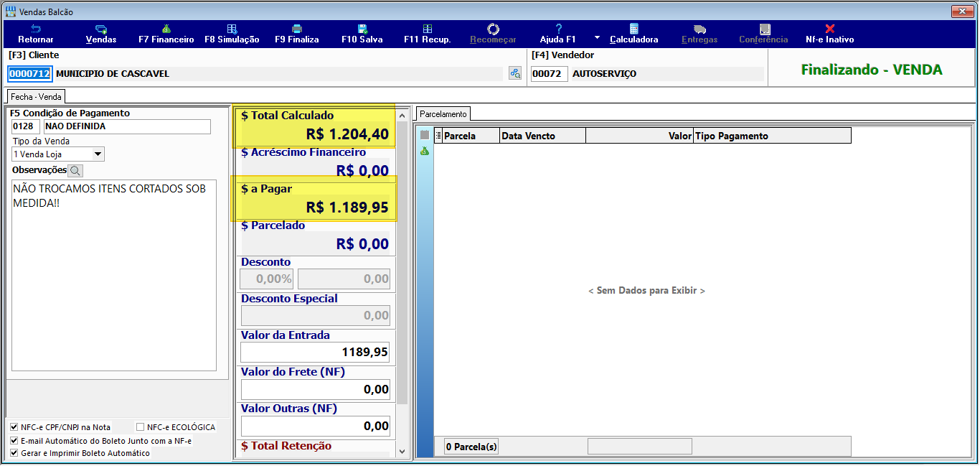Click the R$ 1.189,95 a Pagar value
980x466 pixels.
347,208
